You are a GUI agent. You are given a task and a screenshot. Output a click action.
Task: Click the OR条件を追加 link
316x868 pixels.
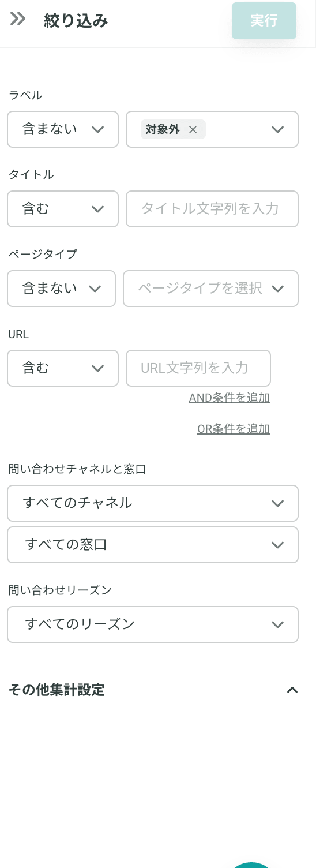tap(234, 429)
